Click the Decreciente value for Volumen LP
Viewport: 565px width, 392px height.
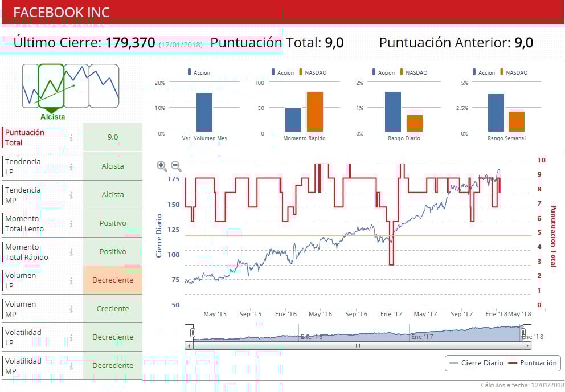[113, 280]
